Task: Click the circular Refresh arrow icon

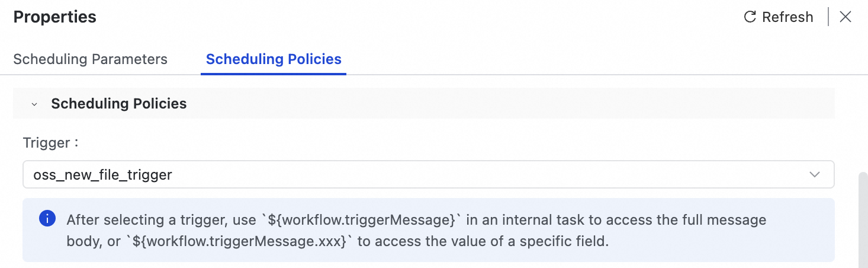Action: 750,17
